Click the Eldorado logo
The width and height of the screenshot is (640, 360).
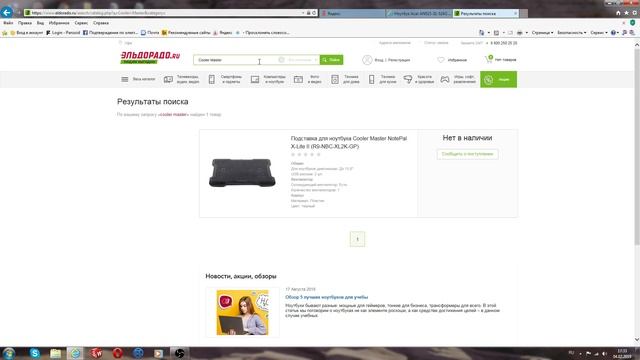150,58
